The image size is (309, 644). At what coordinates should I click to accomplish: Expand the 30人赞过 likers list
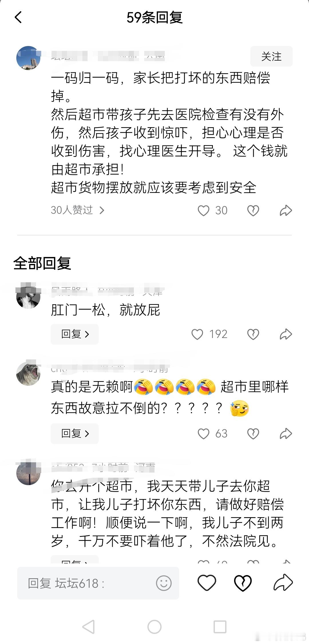pyautogui.click(x=78, y=210)
